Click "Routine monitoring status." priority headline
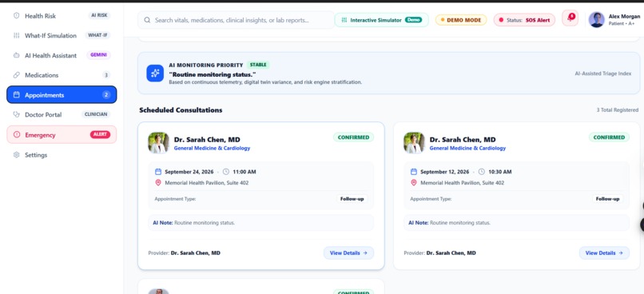 (213, 75)
